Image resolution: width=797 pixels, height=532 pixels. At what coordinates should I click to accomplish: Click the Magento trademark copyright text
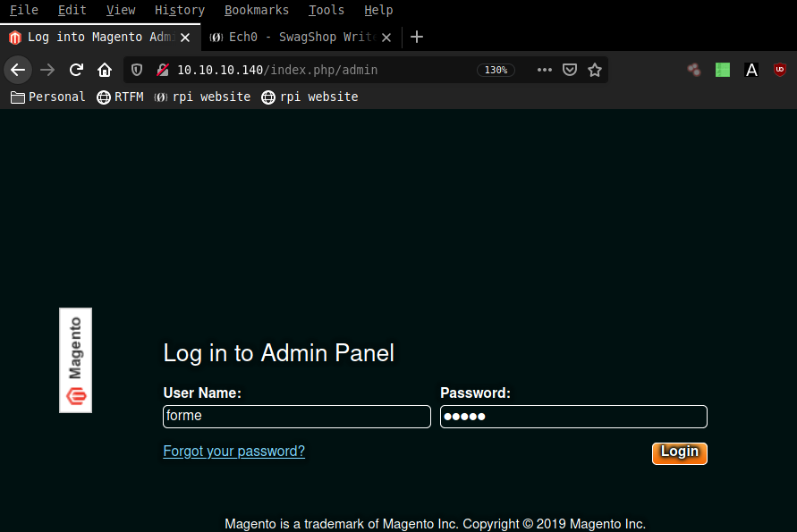coord(435,524)
